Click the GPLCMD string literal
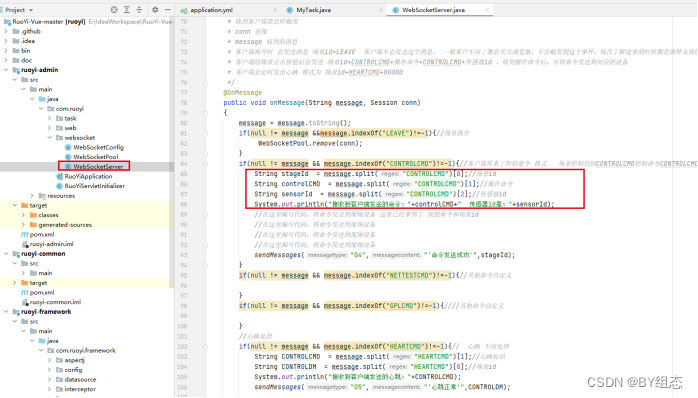Screen dimensions: 698x398 click(x=404, y=306)
